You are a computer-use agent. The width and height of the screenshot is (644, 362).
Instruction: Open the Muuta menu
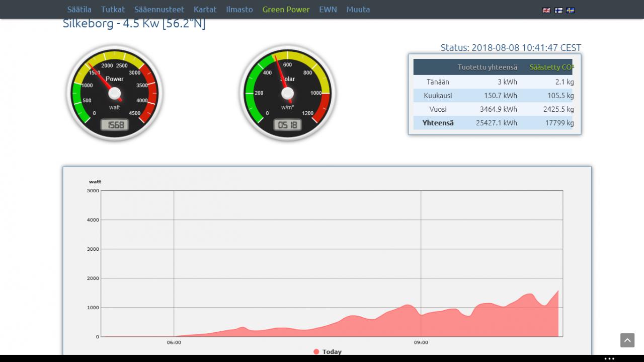click(358, 10)
